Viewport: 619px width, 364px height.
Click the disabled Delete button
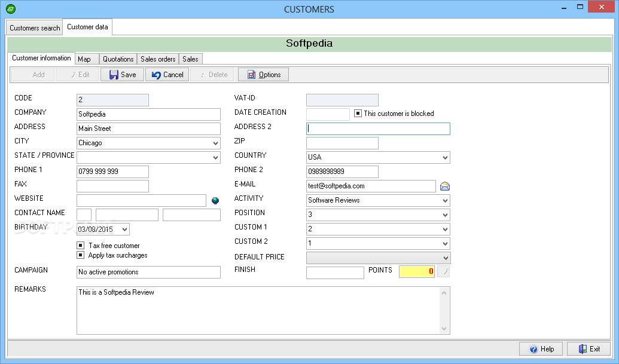point(212,75)
